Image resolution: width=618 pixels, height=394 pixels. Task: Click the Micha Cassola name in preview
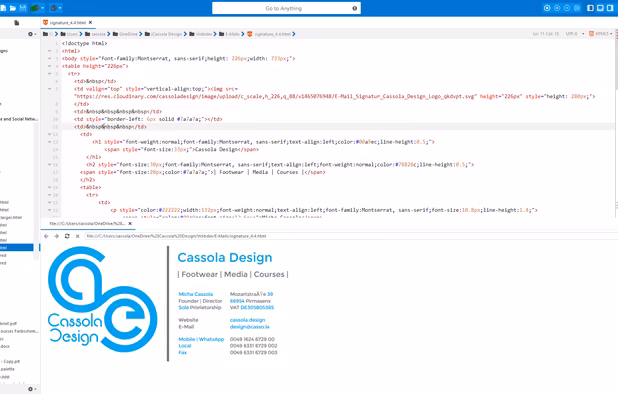point(195,294)
